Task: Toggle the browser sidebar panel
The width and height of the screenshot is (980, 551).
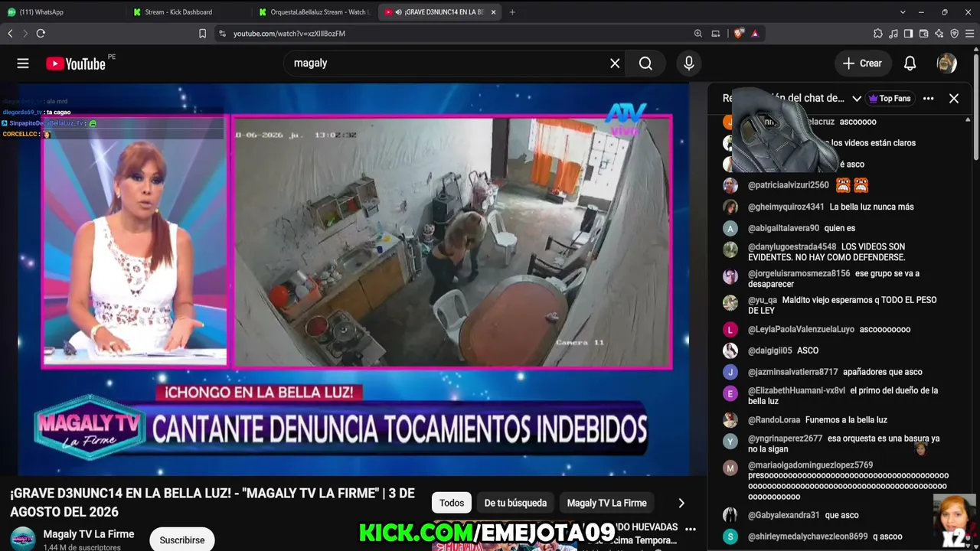Action: click(x=908, y=34)
